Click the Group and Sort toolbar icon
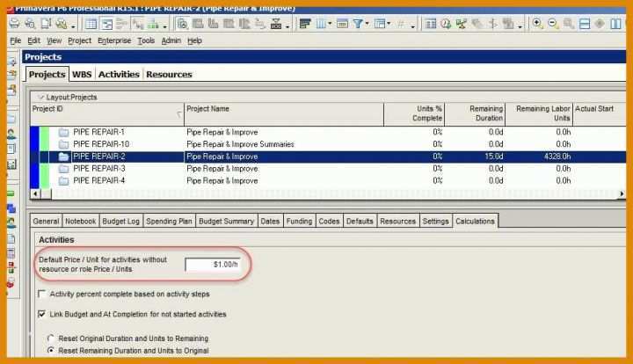 tap(380, 24)
